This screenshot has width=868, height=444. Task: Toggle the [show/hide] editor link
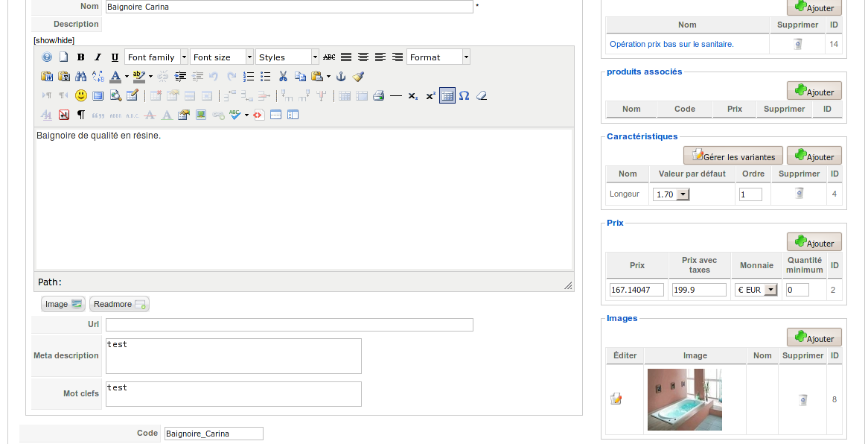coord(54,40)
